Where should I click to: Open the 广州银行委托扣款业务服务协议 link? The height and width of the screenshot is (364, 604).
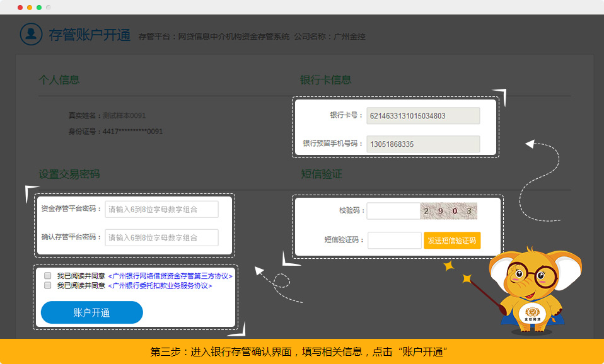[160, 285]
